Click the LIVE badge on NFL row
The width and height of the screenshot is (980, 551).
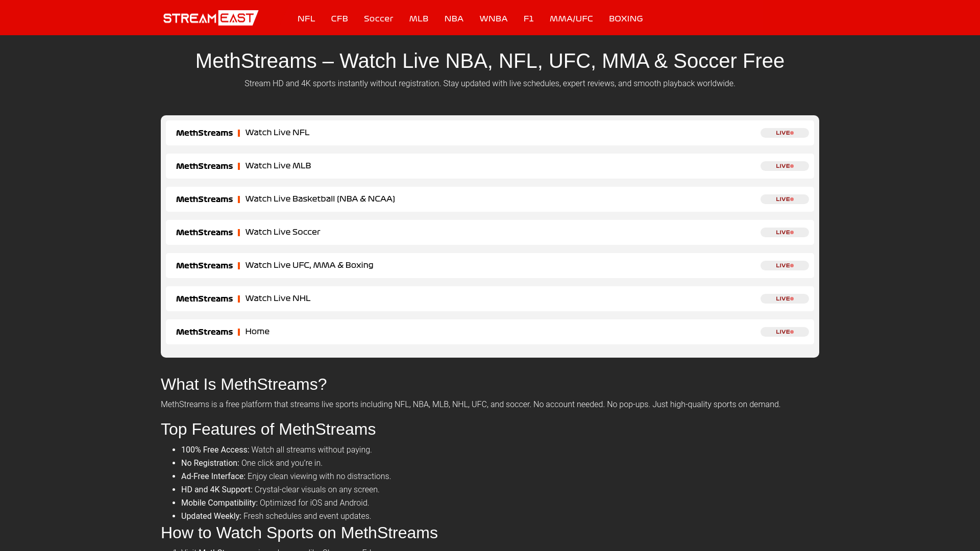pyautogui.click(x=785, y=133)
